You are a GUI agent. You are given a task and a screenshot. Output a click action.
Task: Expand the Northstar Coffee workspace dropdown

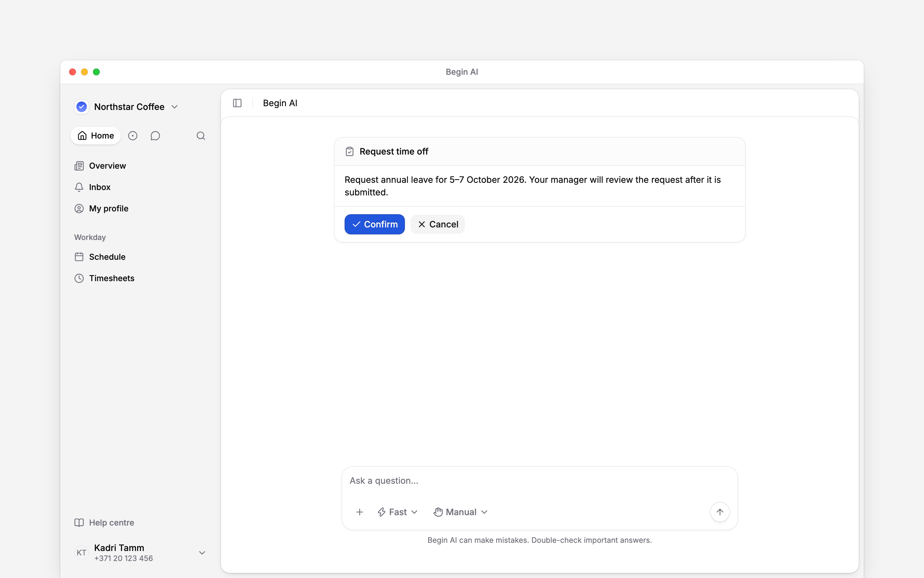coord(175,107)
